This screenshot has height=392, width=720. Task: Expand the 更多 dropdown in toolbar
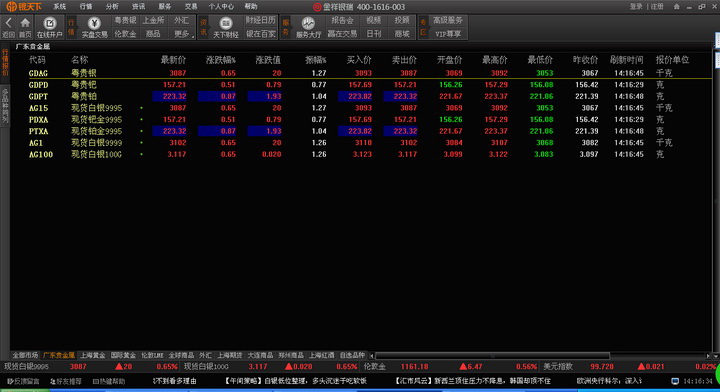coord(182,34)
